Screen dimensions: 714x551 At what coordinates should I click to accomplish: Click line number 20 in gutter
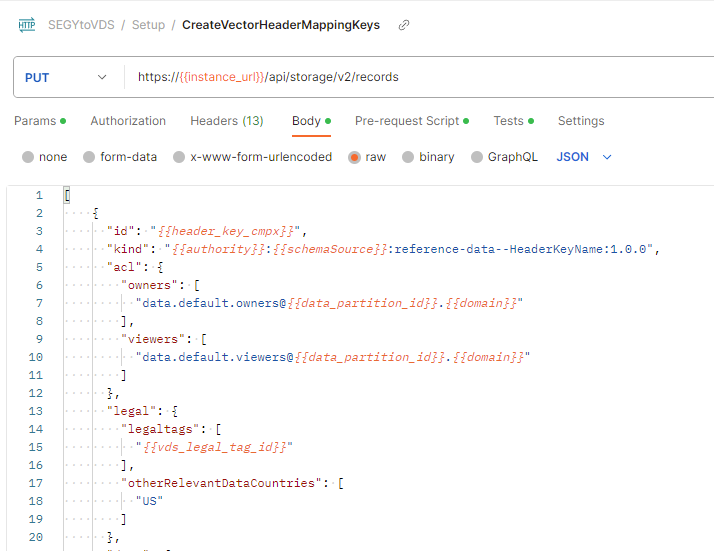pyautogui.click(x=36, y=537)
